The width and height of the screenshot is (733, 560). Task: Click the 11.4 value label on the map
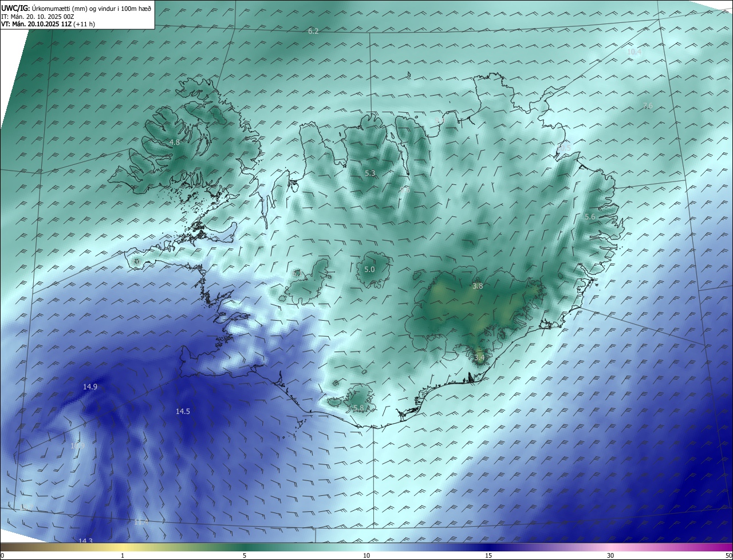click(x=141, y=522)
